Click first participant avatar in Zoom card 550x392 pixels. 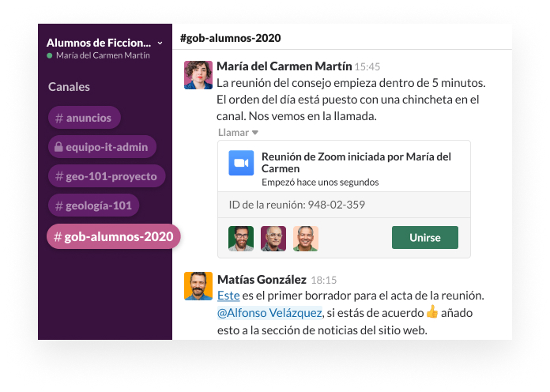240,238
